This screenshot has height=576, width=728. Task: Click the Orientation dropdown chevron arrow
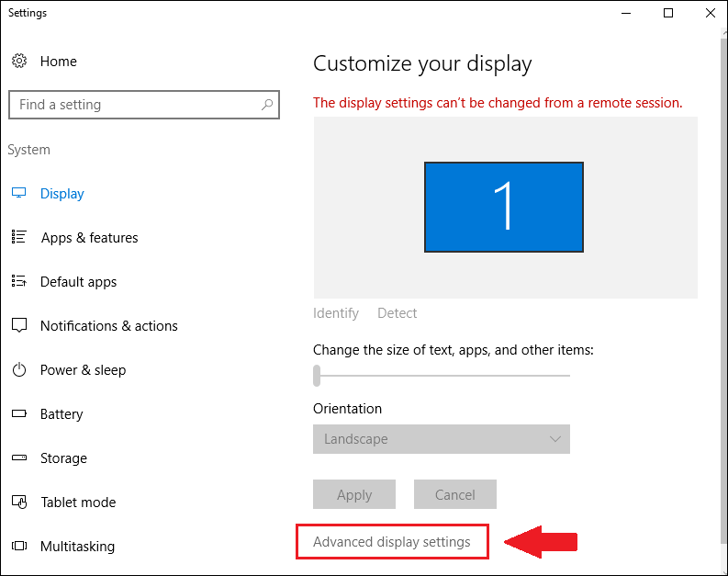coord(555,439)
